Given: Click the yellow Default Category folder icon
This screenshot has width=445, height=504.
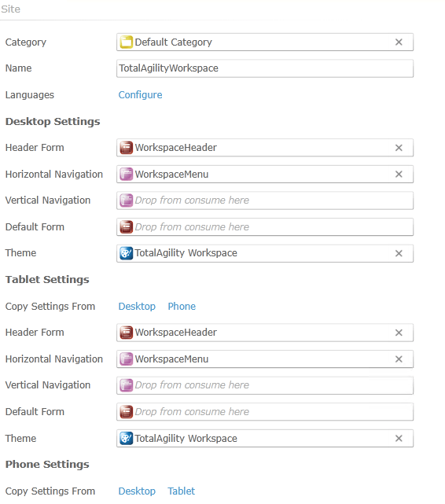Looking at the screenshot, I should pos(127,42).
